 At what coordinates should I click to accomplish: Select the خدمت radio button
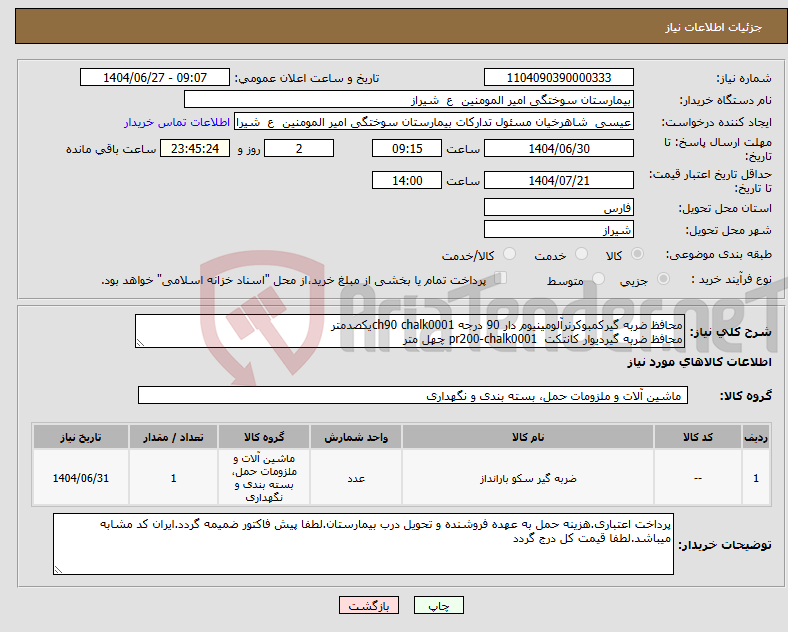[x=581, y=254]
